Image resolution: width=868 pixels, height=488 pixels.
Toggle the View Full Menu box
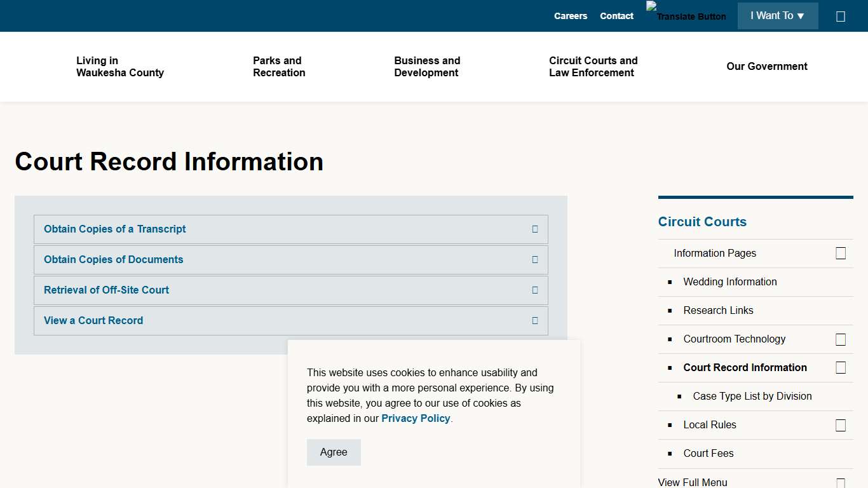pos(841,482)
